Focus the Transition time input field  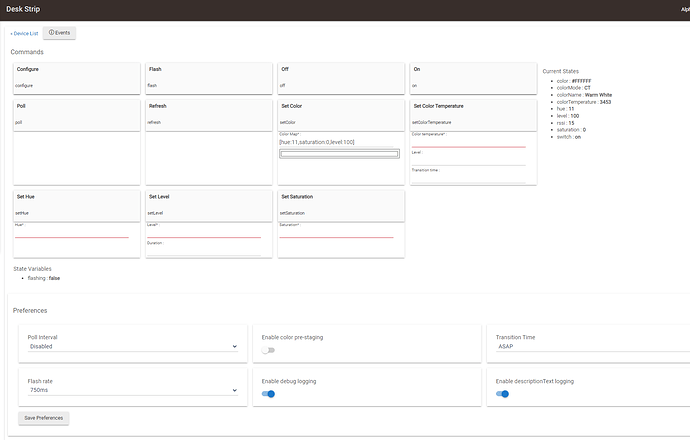[x=469, y=178]
